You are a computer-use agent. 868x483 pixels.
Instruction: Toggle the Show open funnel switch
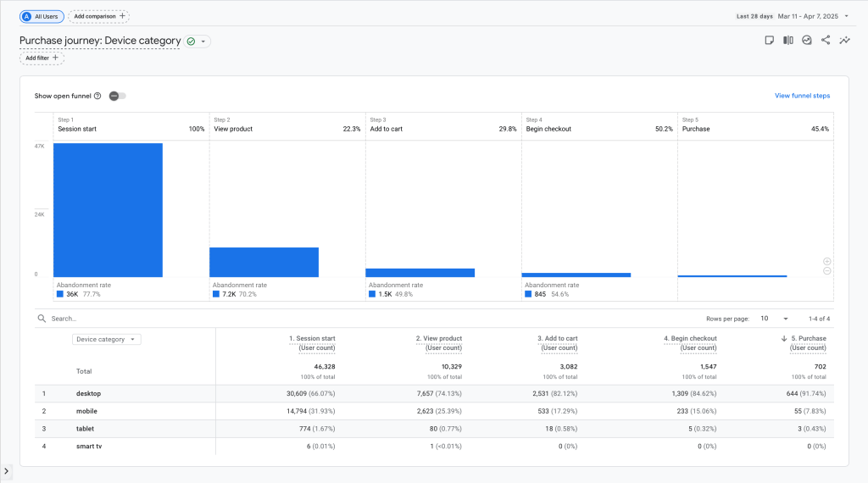[117, 96]
